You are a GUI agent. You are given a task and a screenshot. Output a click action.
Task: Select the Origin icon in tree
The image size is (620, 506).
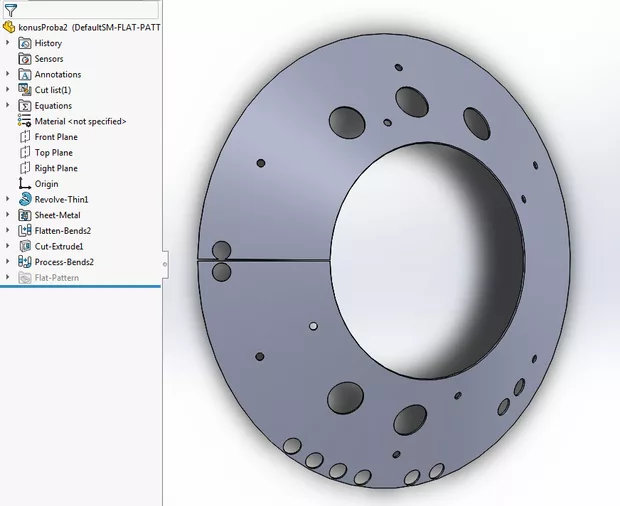pyautogui.click(x=26, y=184)
